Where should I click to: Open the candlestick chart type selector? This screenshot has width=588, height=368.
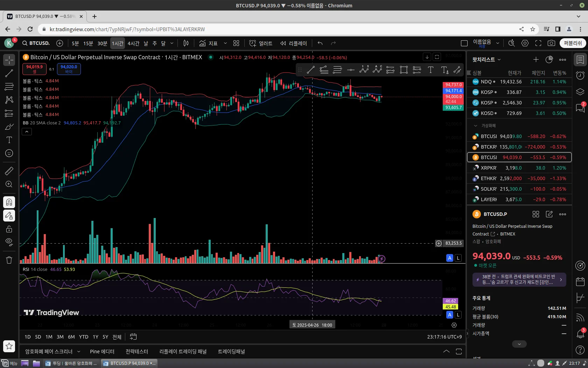point(186,43)
